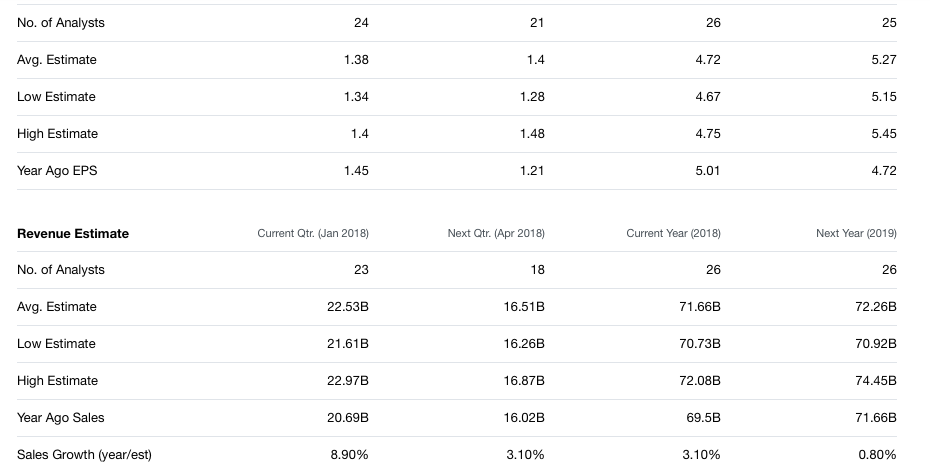The height and width of the screenshot is (472, 930).
Task: Click the Year Ago EPS value 1.45
Action: pyautogui.click(x=356, y=170)
